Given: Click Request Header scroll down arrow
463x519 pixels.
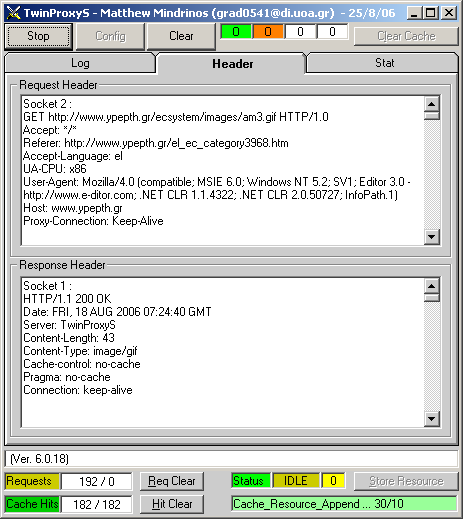Looking at the screenshot, I should tap(432, 237).
